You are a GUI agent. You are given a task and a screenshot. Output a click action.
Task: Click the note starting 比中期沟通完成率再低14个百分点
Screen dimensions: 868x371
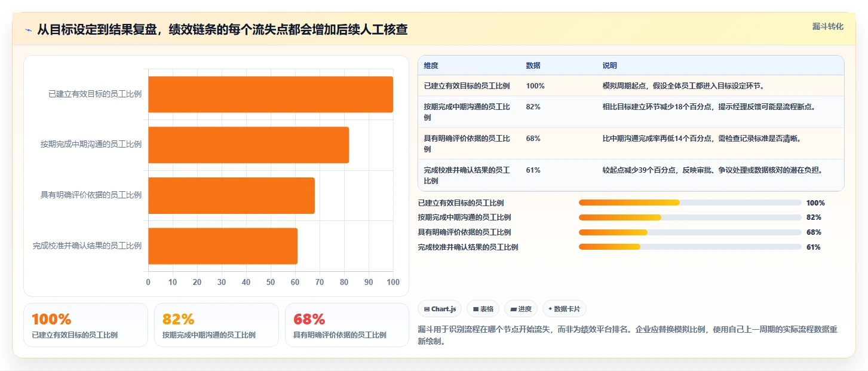pyautogui.click(x=701, y=139)
